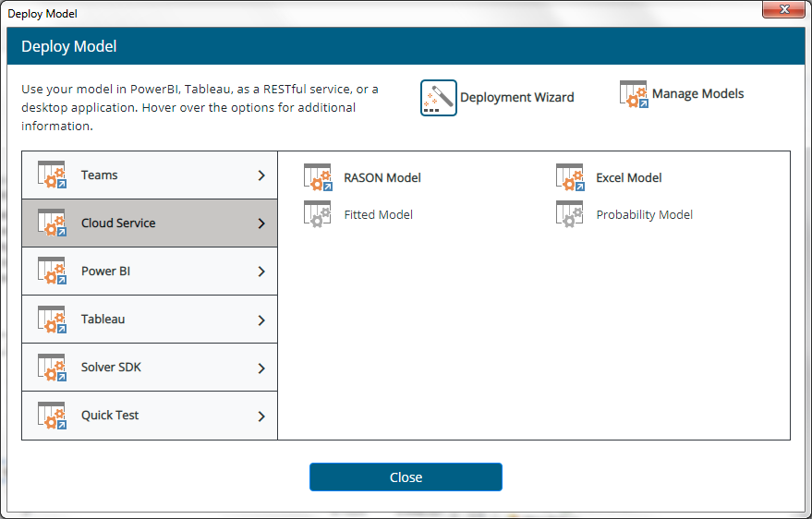Screen dimensions: 812x519
Task: Choose the Probability Model option
Action: [644, 214]
